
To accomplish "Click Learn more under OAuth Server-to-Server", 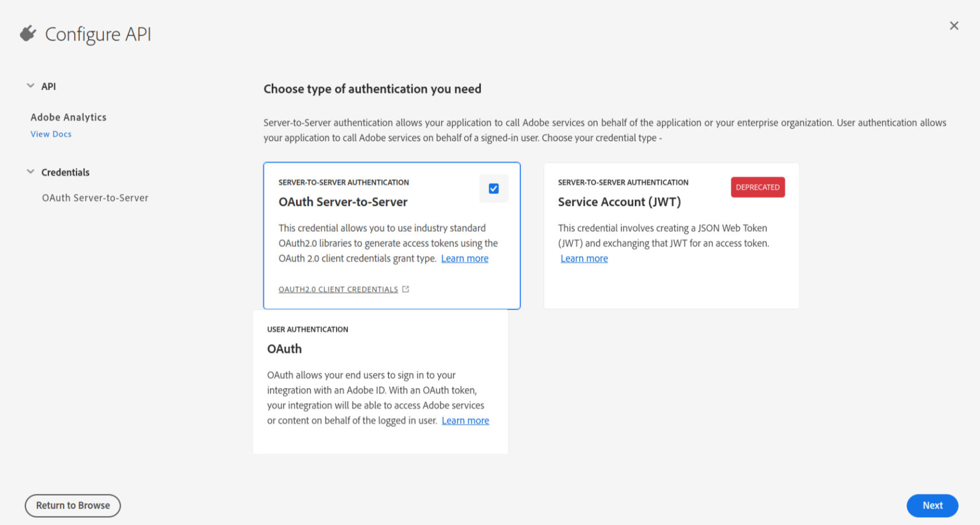I will [465, 258].
